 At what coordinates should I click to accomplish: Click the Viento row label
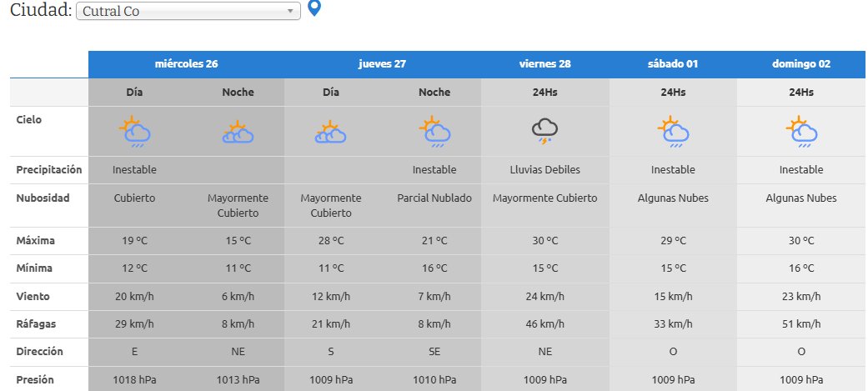[33, 297]
